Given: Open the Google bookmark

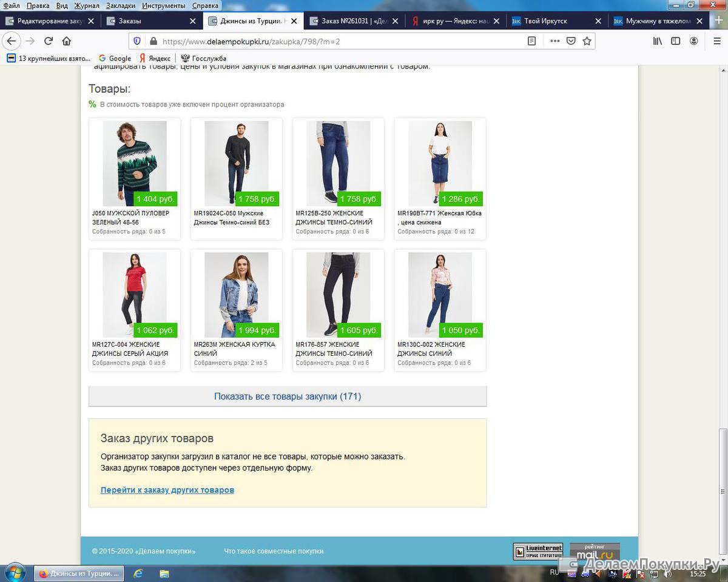Looking at the screenshot, I should [114, 58].
